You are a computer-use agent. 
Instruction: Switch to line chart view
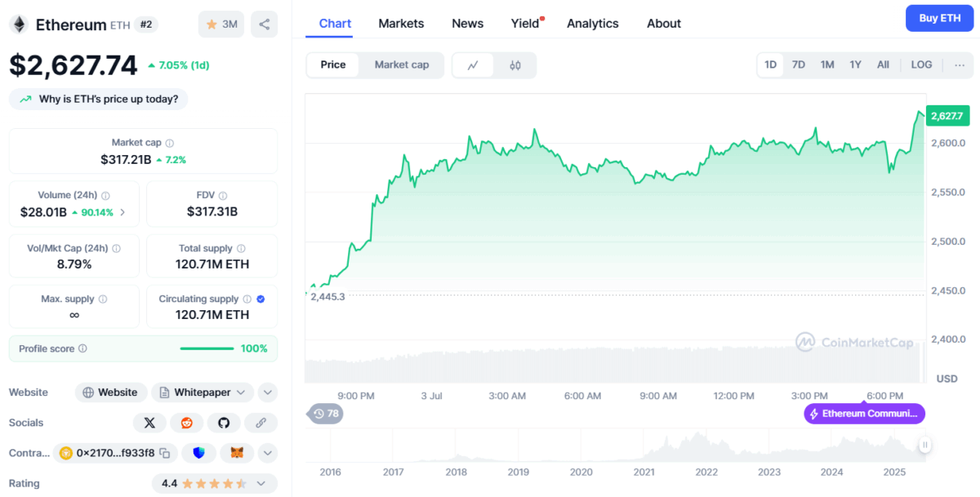click(473, 65)
